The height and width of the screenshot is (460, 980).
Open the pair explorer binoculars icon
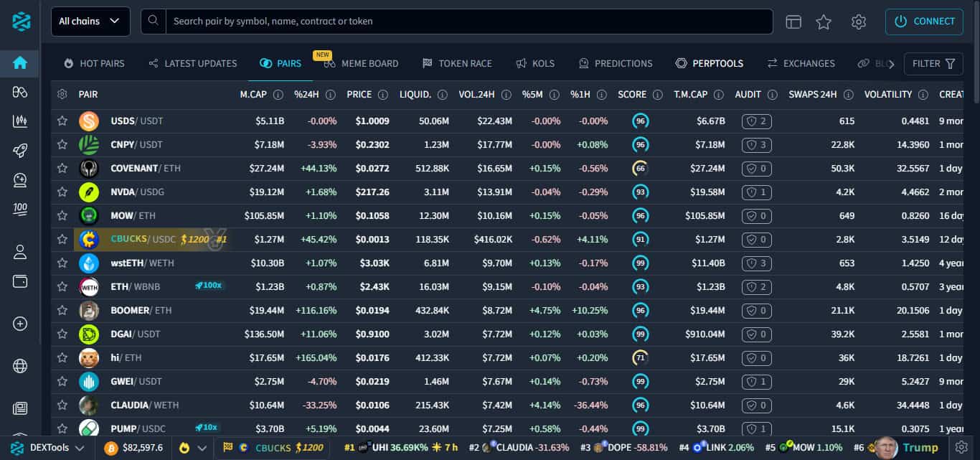(20, 92)
